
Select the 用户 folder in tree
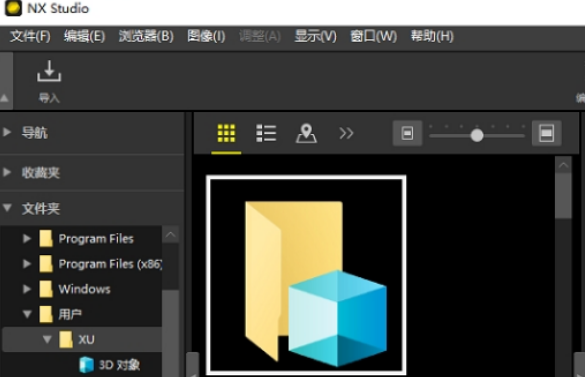[x=70, y=314]
